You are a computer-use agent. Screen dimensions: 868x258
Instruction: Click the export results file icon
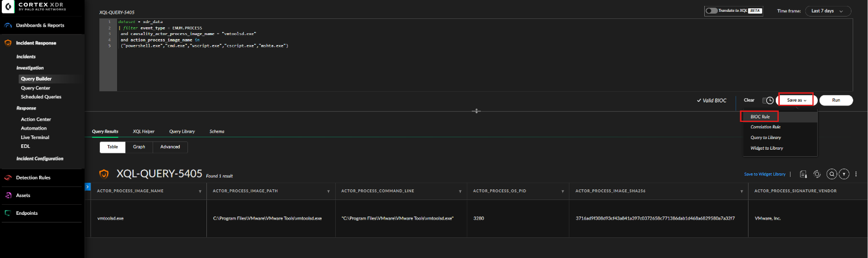click(x=803, y=174)
